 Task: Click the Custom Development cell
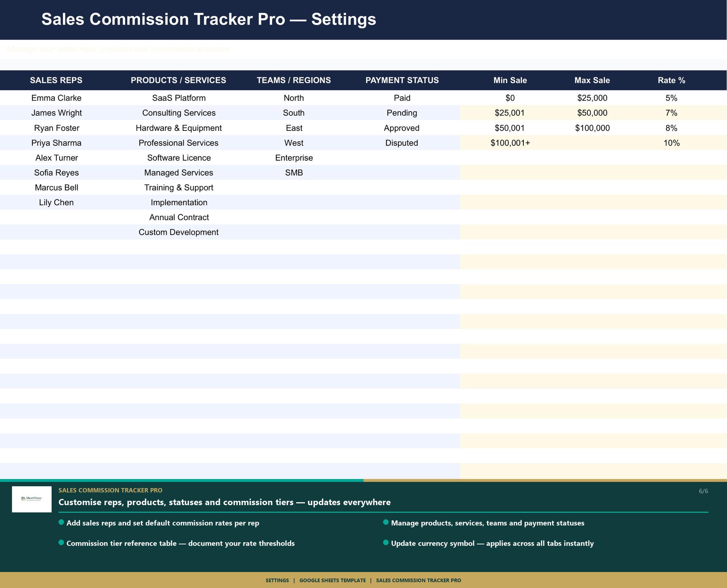coord(178,232)
